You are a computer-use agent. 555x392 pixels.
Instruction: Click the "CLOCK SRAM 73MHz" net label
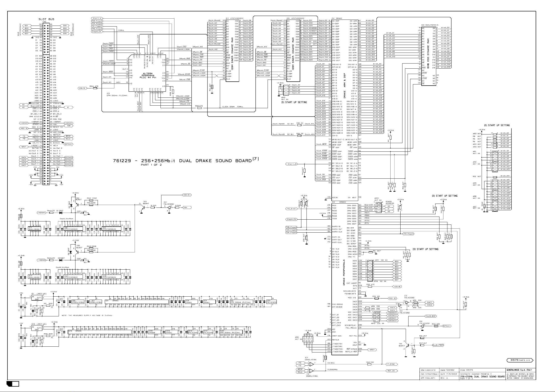232,107
